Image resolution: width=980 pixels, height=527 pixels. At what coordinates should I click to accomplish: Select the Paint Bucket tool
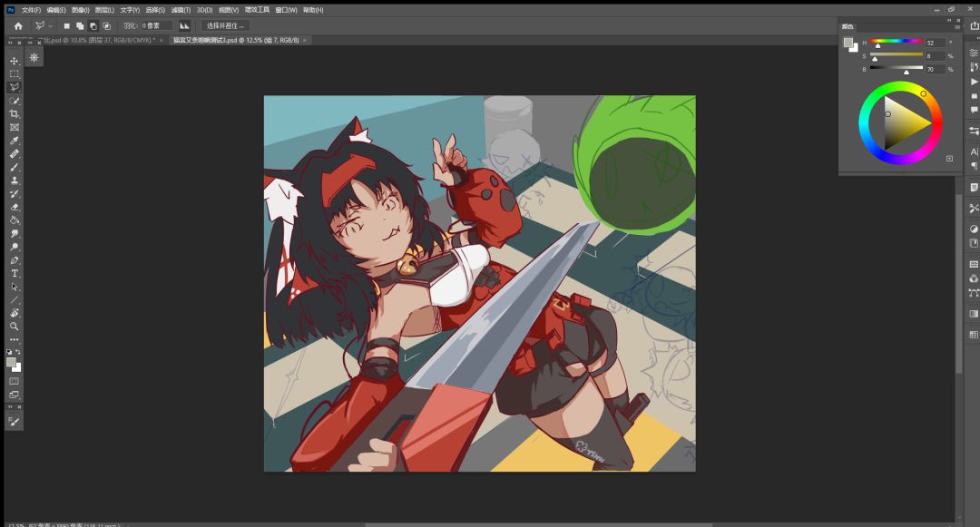tap(15, 220)
